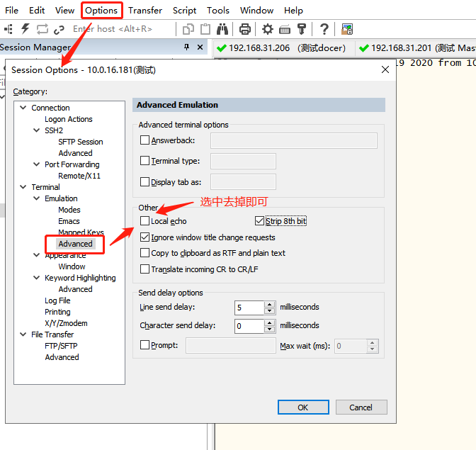
Task: Pin the Session Manager panel
Action: (x=186, y=47)
